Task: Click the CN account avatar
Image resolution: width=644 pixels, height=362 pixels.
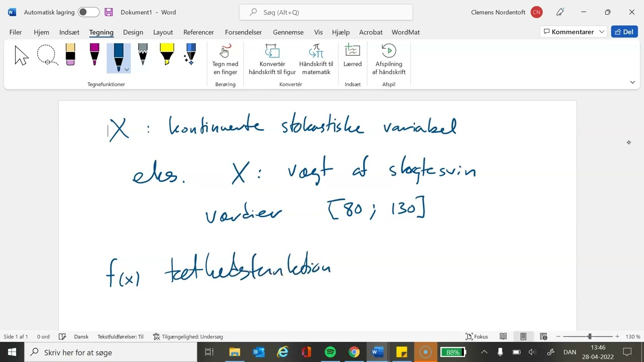Action: (537, 12)
